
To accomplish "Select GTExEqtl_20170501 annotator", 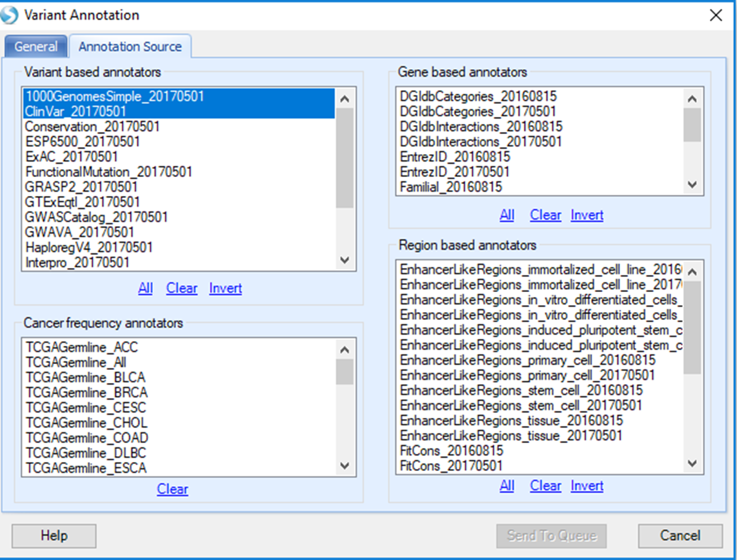I will coord(179,202).
